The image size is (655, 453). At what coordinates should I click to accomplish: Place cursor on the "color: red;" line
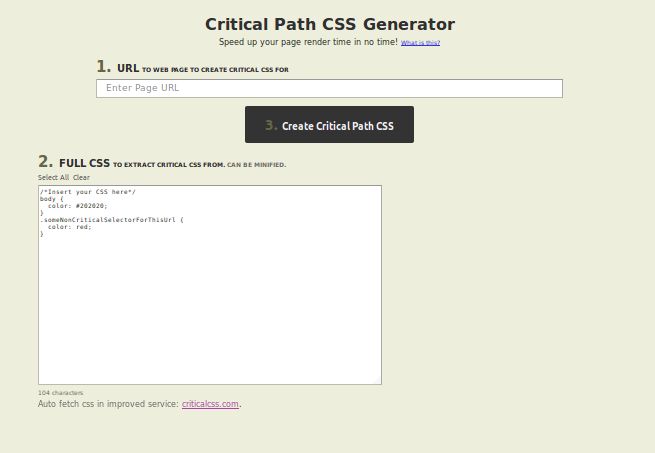69,227
